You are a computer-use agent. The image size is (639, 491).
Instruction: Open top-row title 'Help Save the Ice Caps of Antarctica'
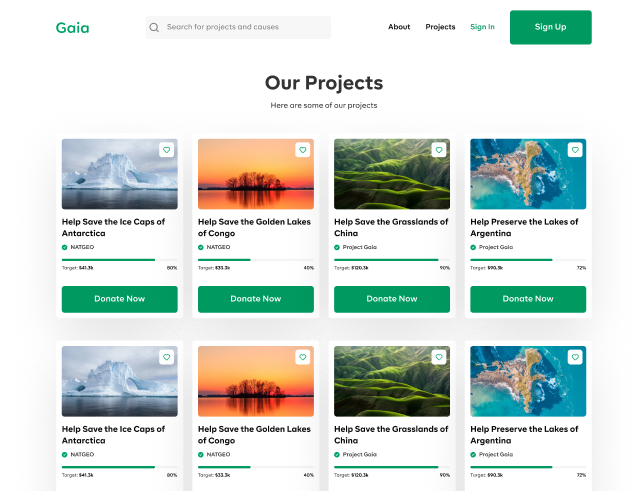[x=113, y=227]
